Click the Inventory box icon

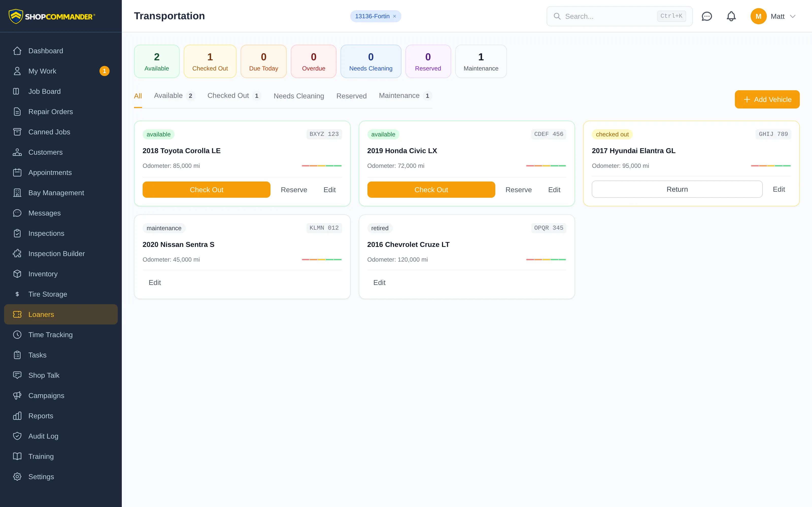click(17, 274)
